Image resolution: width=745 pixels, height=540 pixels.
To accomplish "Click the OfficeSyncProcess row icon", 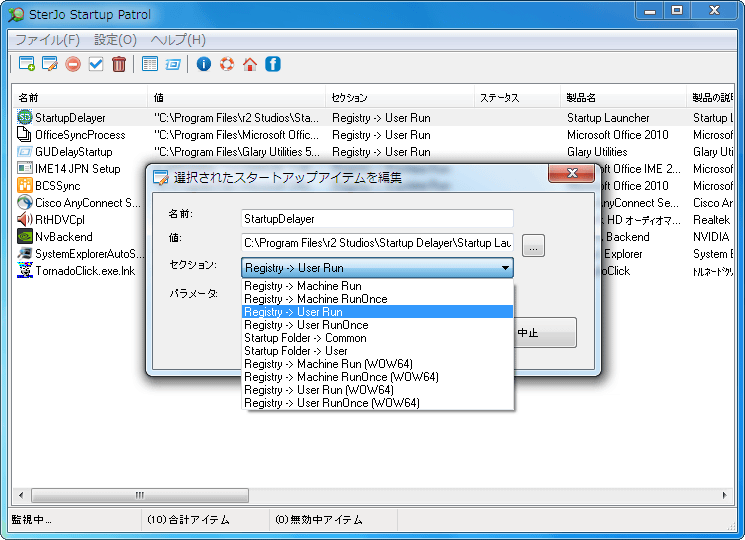I will [25, 134].
